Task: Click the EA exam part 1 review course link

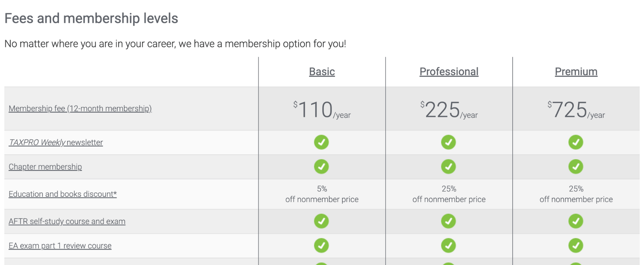Action: pos(60,245)
